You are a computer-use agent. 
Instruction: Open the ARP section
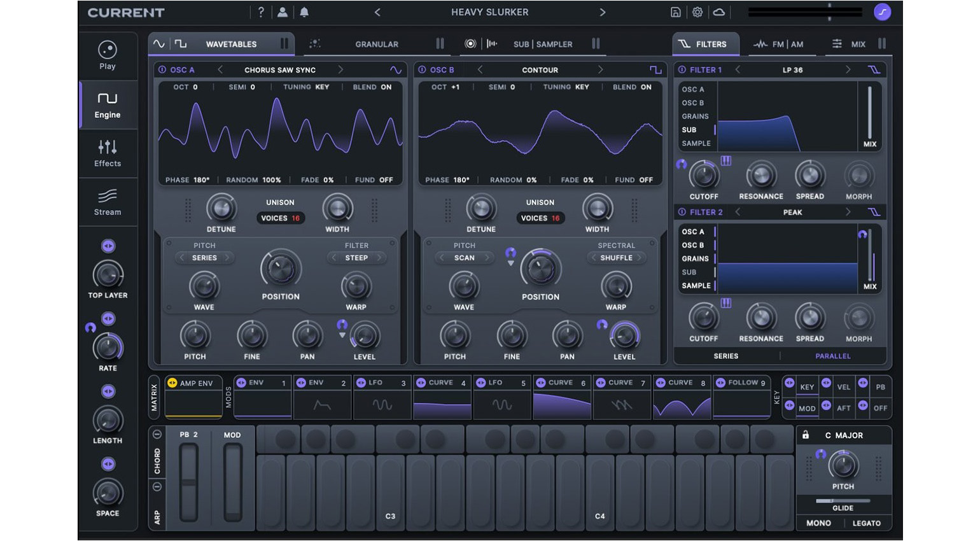(x=157, y=506)
